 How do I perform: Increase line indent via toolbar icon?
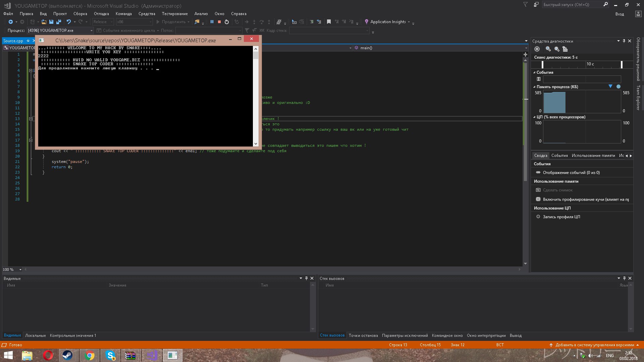(x=312, y=22)
